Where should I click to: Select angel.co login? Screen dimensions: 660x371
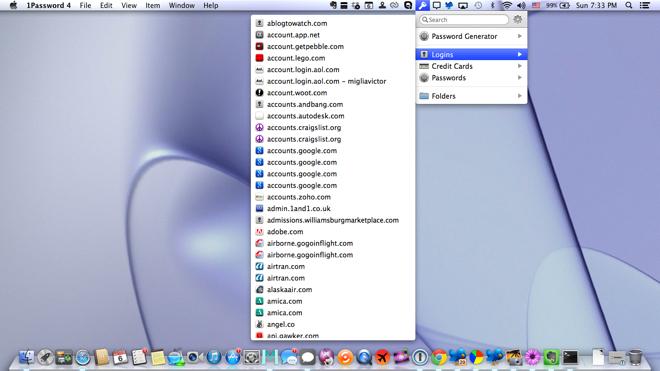coord(333,324)
